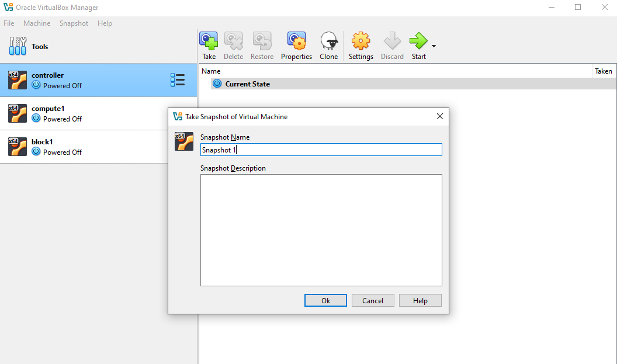Open the Machine menu

point(37,23)
